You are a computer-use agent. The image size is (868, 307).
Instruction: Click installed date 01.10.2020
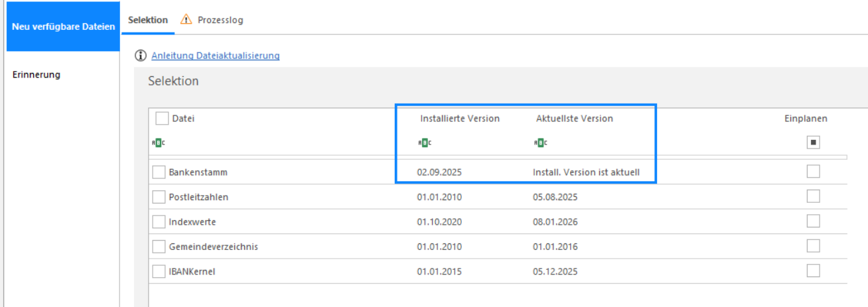tap(439, 222)
